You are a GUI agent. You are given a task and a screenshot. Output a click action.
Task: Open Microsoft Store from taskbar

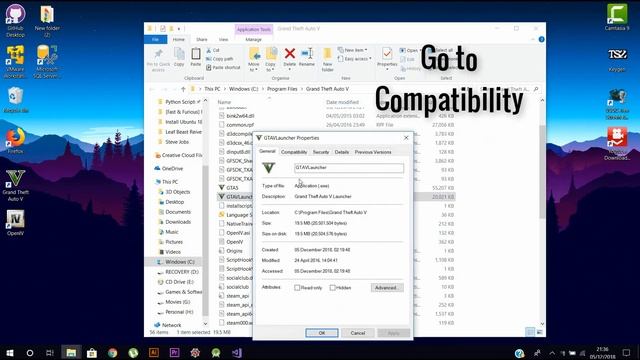tap(92, 353)
